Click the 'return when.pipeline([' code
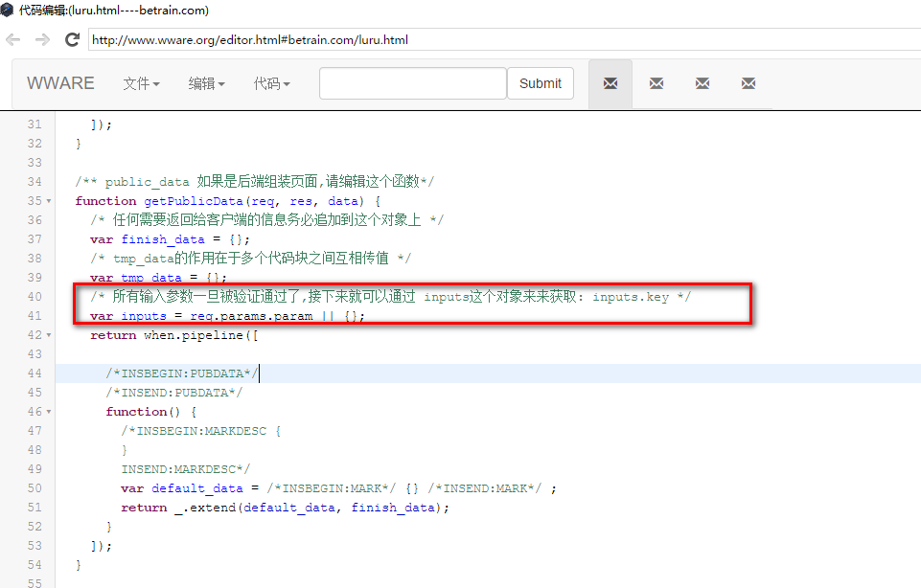 [173, 335]
